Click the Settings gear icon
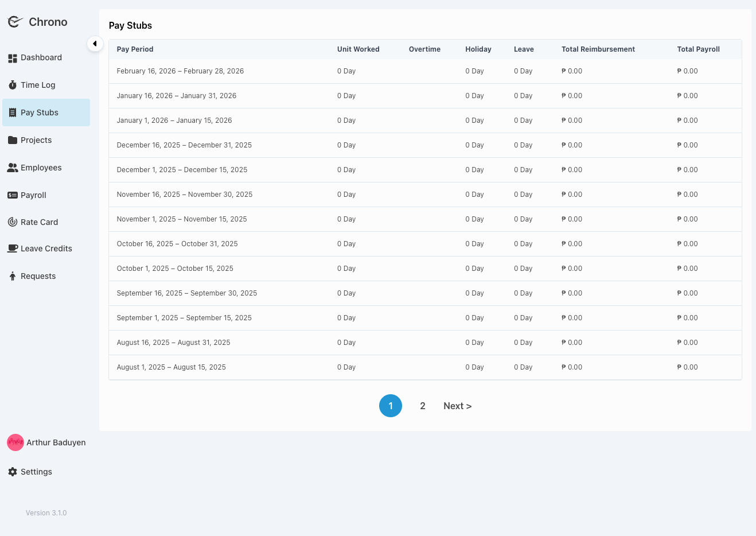 pos(13,472)
